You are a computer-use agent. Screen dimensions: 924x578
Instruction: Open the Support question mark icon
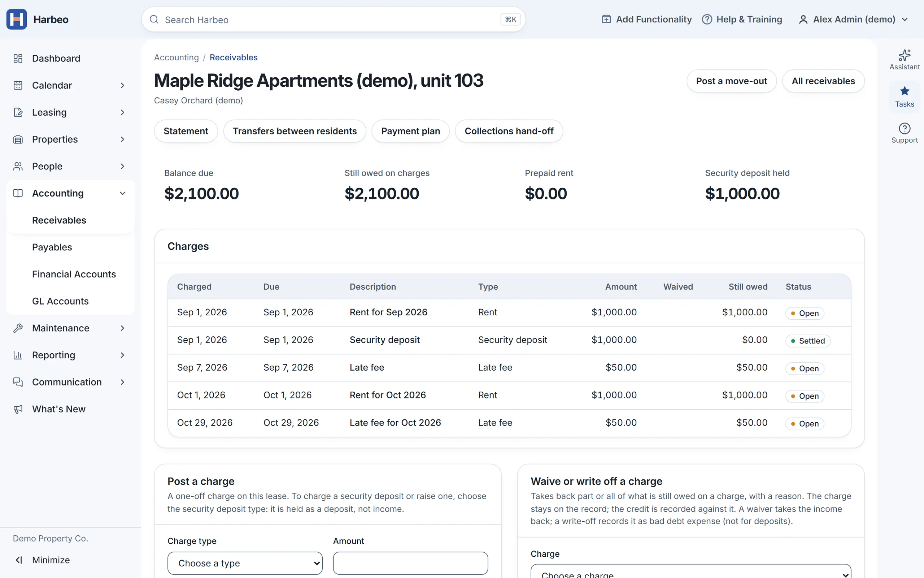tap(904, 129)
